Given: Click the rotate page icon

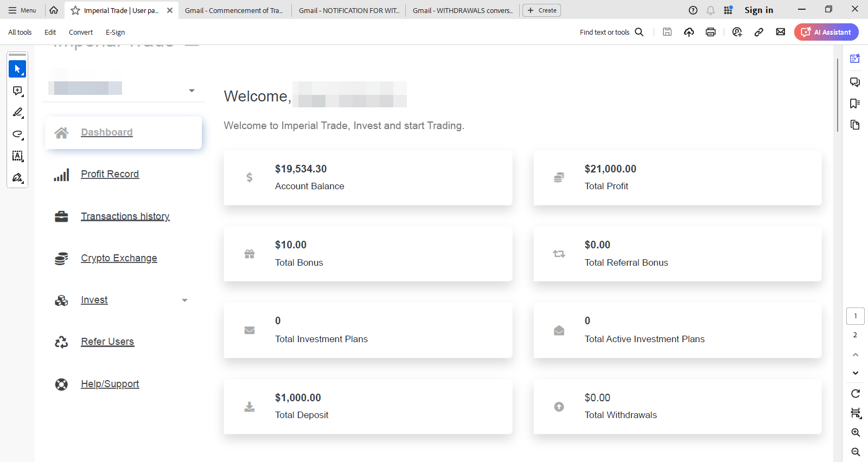Looking at the screenshot, I should [856, 394].
